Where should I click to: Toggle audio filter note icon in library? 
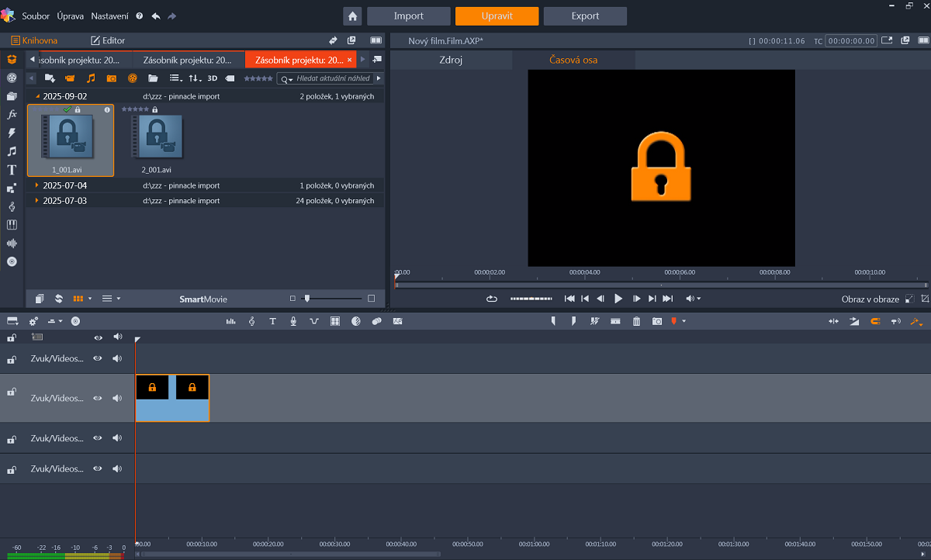(x=91, y=78)
